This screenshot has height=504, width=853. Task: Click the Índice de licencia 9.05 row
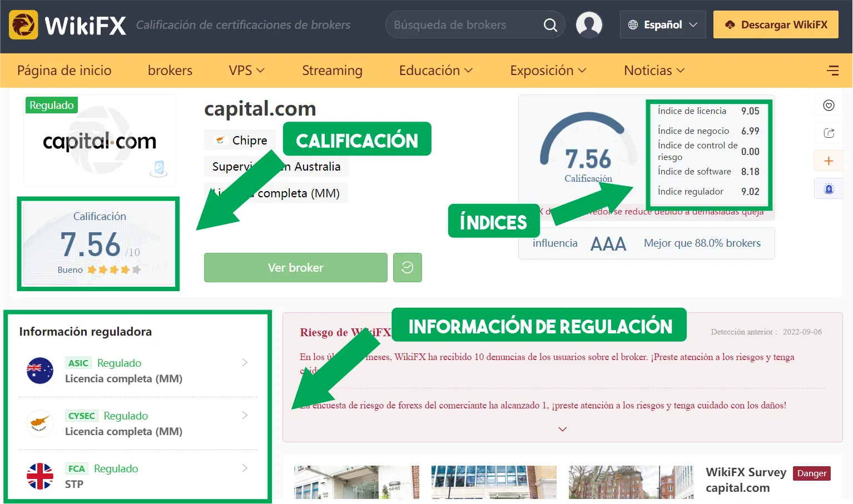(x=708, y=111)
